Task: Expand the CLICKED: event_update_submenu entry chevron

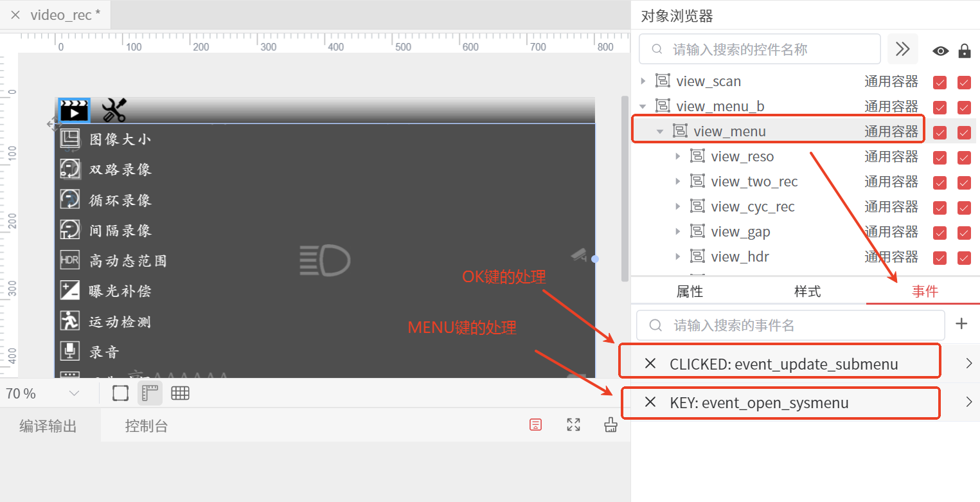Action: pyautogui.click(x=969, y=364)
